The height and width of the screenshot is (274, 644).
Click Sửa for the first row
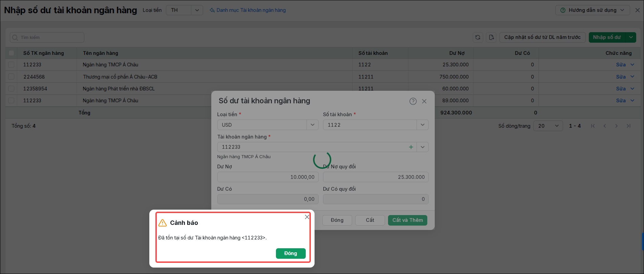tap(621, 65)
